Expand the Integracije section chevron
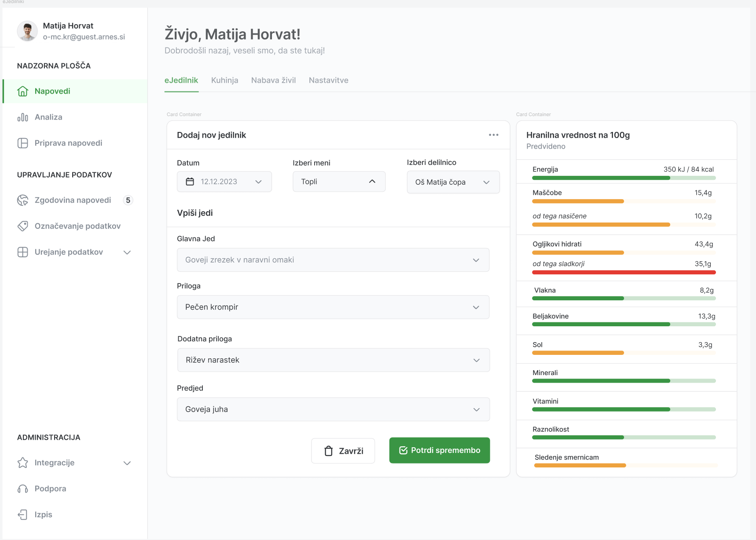756x540 pixels. pyautogui.click(x=127, y=463)
